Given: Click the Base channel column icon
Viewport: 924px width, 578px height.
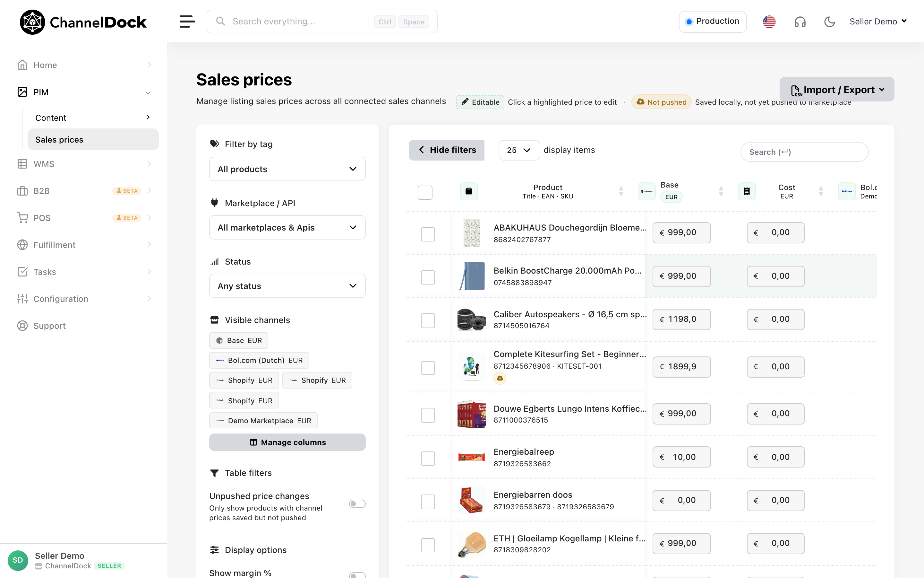Looking at the screenshot, I should (x=646, y=191).
